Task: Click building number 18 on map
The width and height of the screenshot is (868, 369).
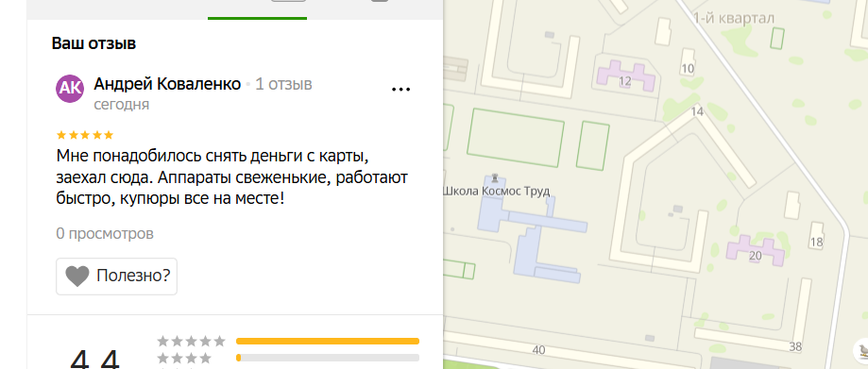Action: [816, 242]
